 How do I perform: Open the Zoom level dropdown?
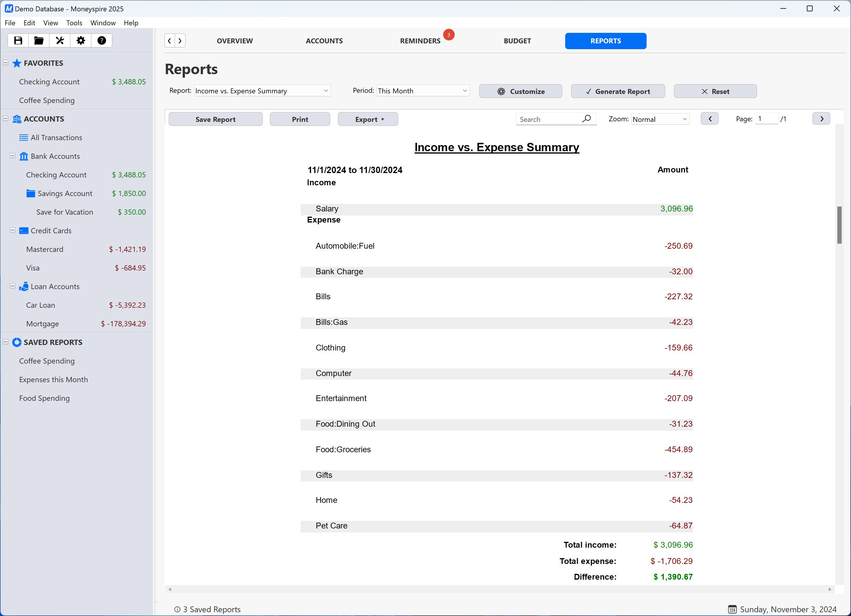coord(660,119)
